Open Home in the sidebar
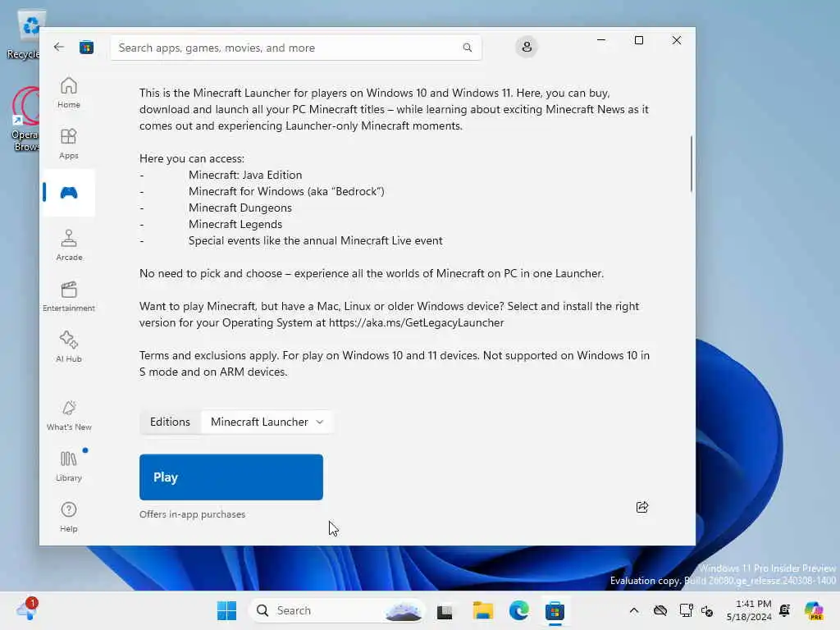 69,92
